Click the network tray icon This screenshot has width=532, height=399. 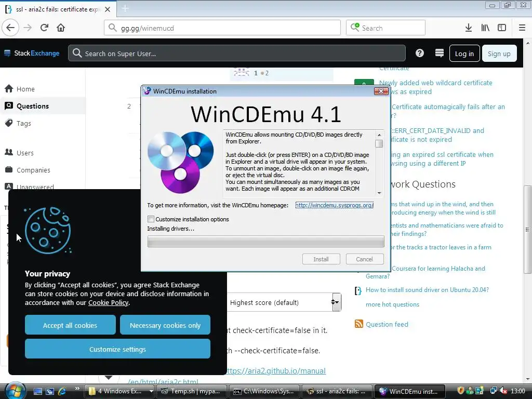click(x=494, y=391)
